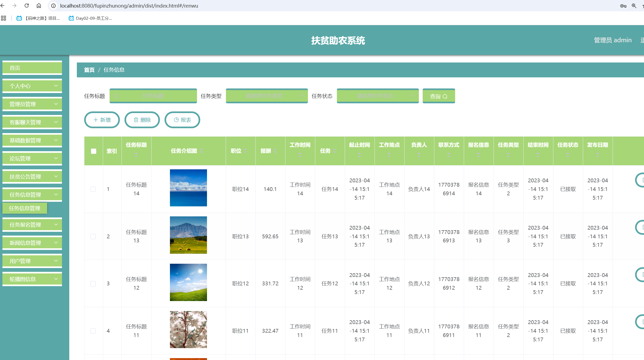Check the checkbox for row 任务标题12

pos(93,283)
